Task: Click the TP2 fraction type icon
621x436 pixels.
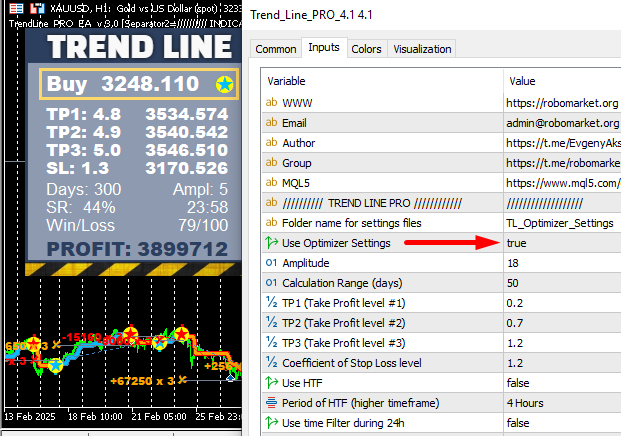Action: (x=271, y=323)
